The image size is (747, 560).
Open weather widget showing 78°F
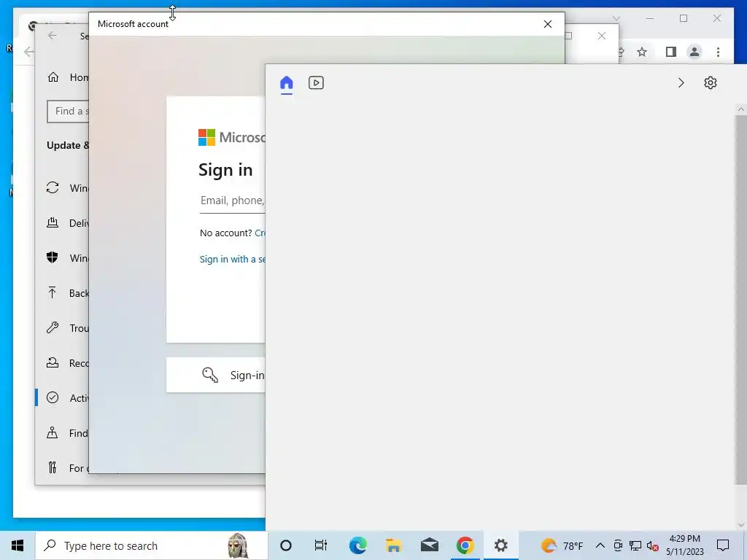(x=562, y=545)
